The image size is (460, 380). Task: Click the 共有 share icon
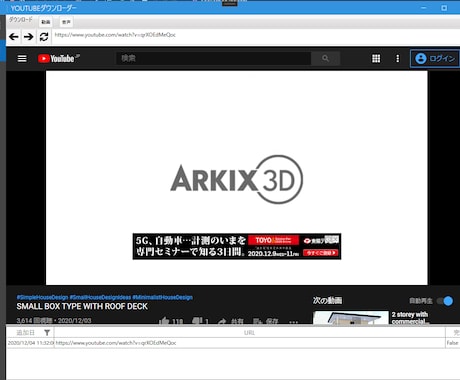click(222, 322)
